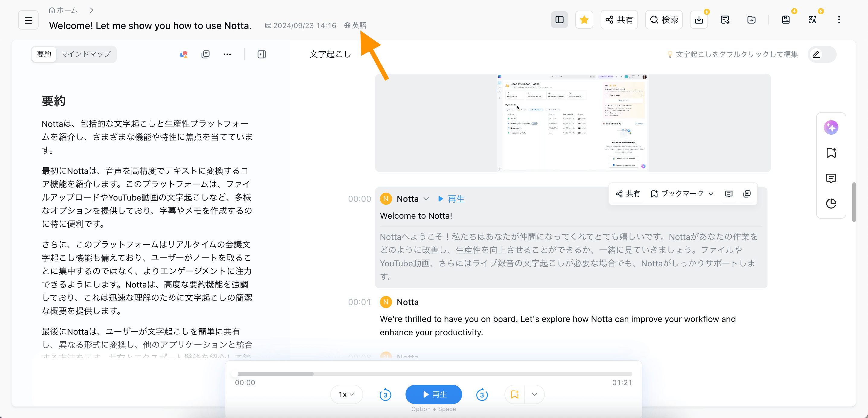Click the move to folder icon

tap(752, 20)
